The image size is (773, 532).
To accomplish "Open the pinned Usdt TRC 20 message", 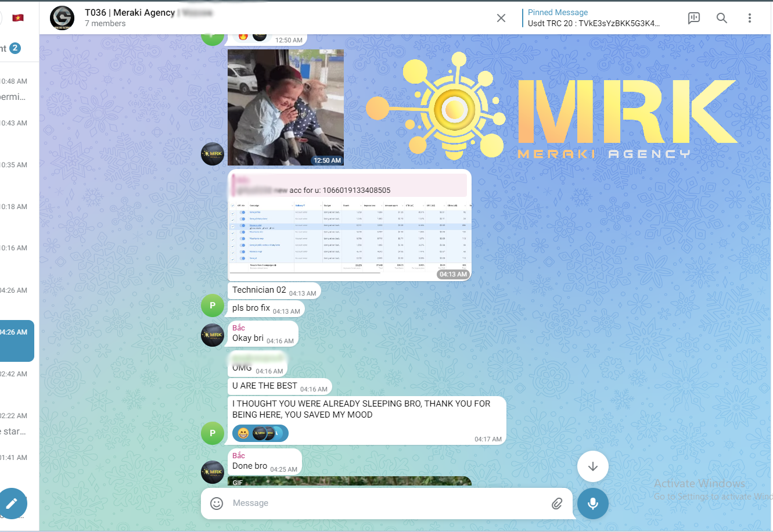I will click(594, 18).
